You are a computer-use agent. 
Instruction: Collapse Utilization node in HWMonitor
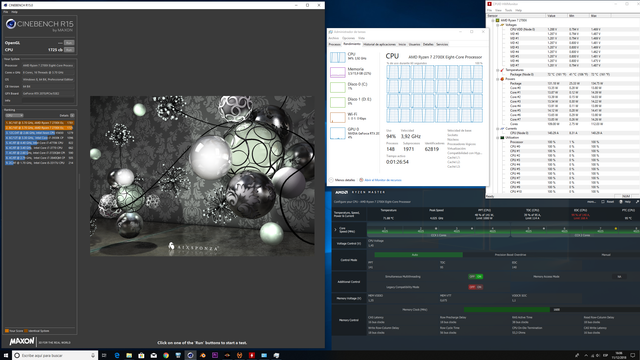[x=498, y=138]
